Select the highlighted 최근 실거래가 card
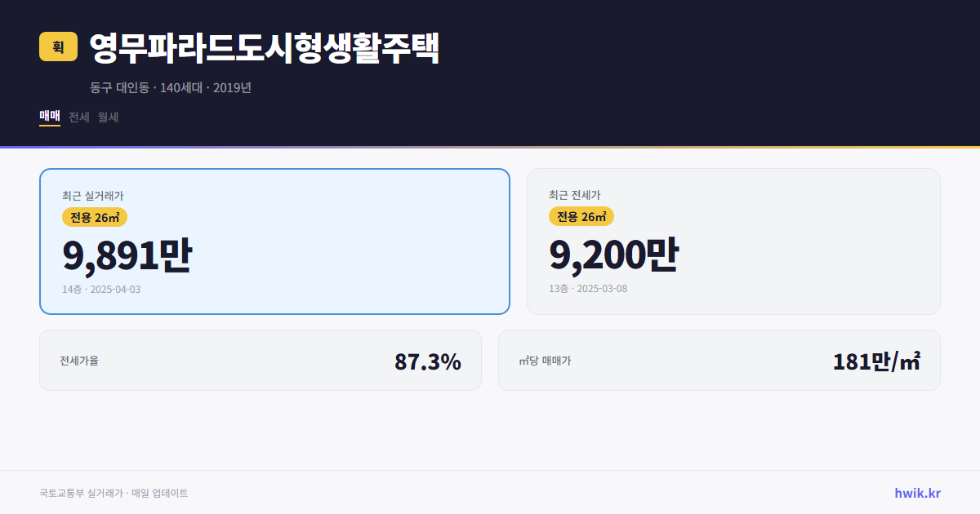This screenshot has height=514, width=980. (274, 241)
